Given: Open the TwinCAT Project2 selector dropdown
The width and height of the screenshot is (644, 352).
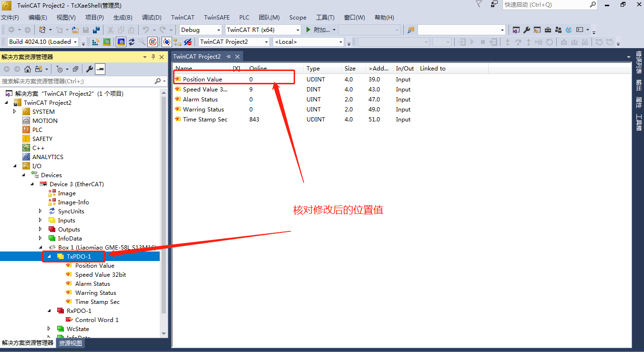Looking at the screenshot, I should pos(234,41).
